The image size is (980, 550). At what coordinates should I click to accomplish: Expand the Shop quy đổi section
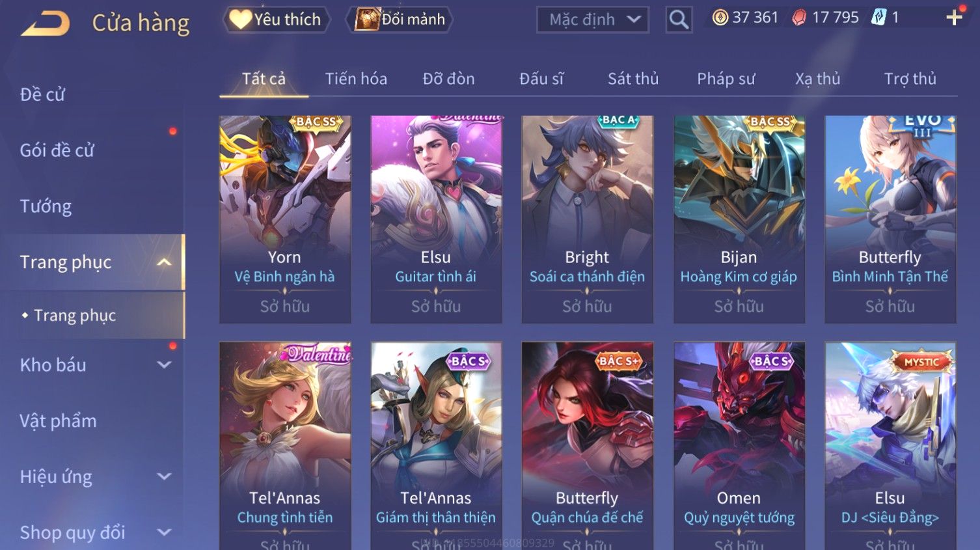(164, 532)
